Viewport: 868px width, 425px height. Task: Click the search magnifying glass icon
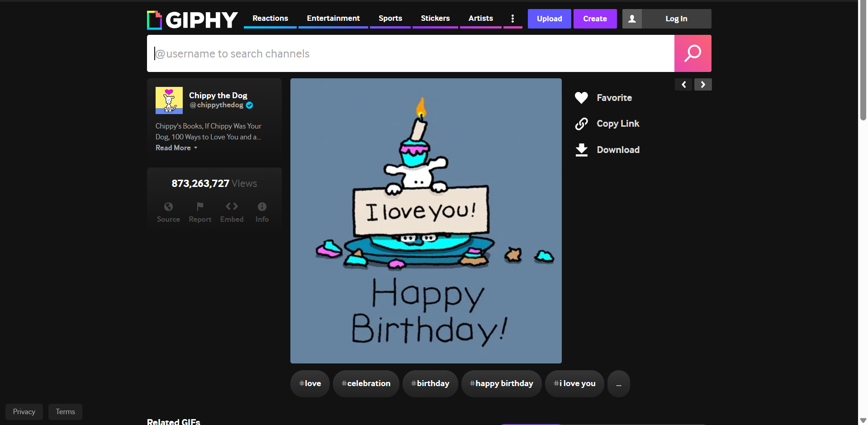tap(692, 53)
